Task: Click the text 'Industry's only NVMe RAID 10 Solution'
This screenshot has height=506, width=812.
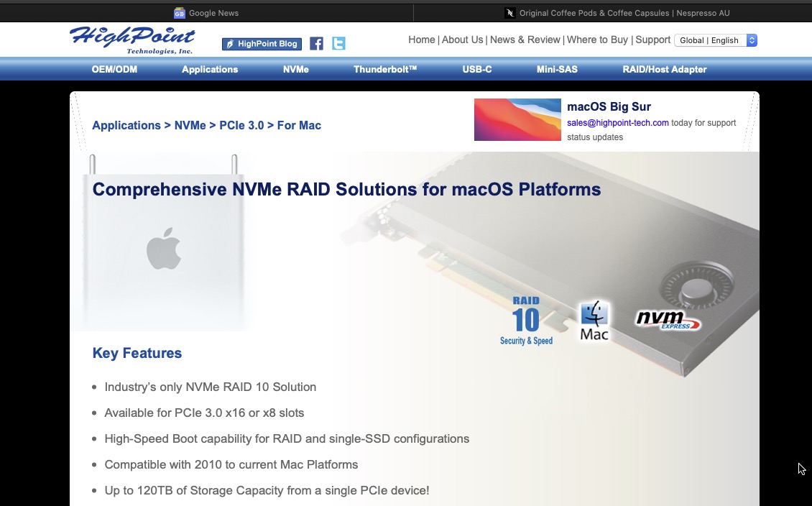Action: [211, 387]
